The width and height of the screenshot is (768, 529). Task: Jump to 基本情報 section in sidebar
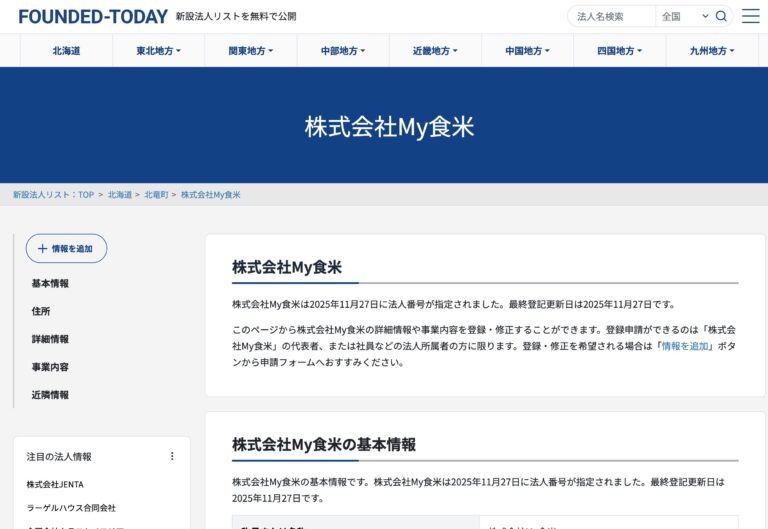(50, 283)
